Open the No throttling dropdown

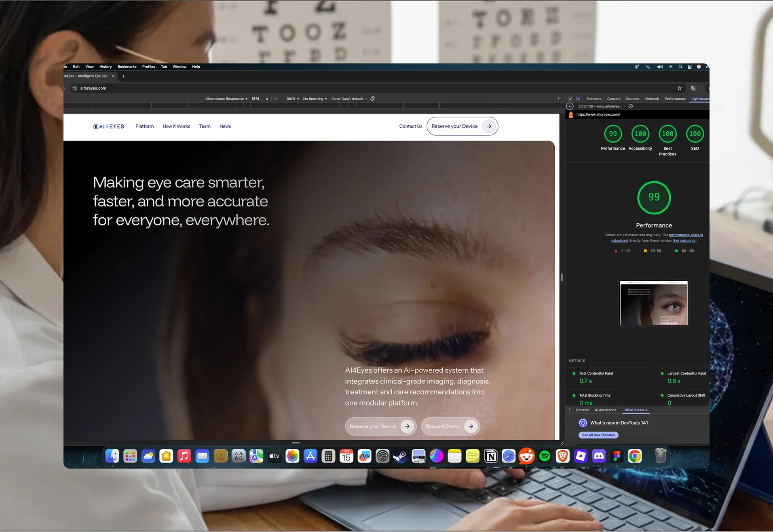(x=315, y=99)
